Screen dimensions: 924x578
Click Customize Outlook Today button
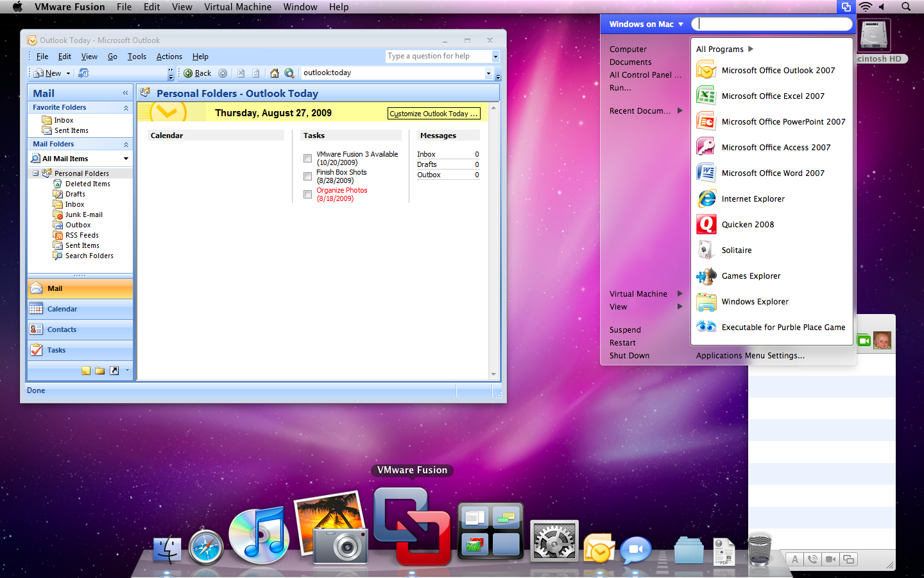[x=434, y=114]
